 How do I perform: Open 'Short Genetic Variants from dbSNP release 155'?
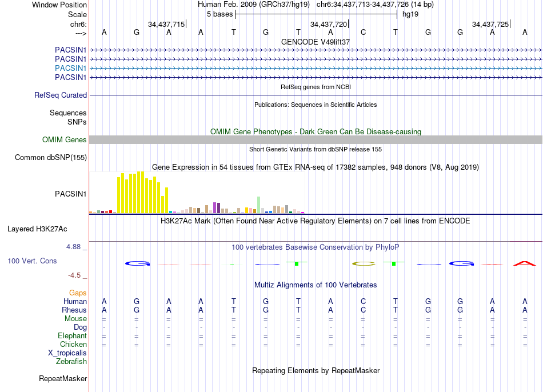coord(316,149)
